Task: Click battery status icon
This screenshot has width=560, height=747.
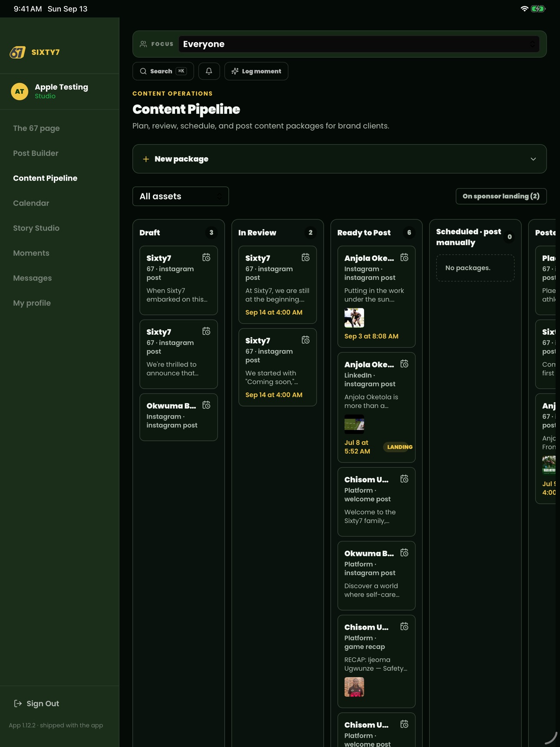Action: pos(538,9)
